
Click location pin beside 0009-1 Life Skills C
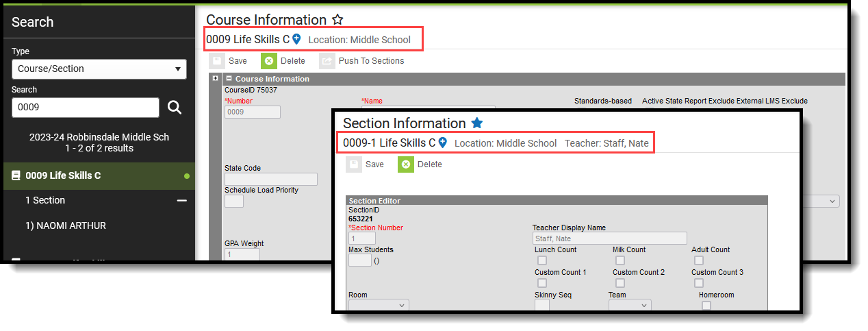[x=443, y=143]
